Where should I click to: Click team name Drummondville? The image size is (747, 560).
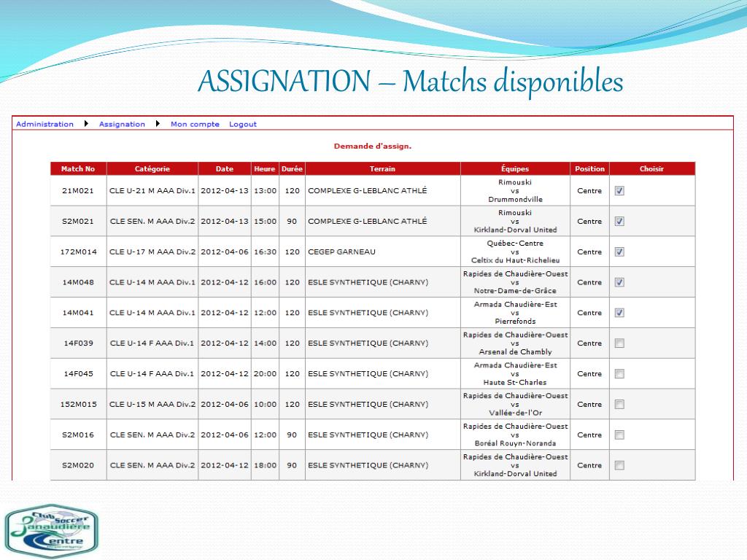tap(515, 200)
